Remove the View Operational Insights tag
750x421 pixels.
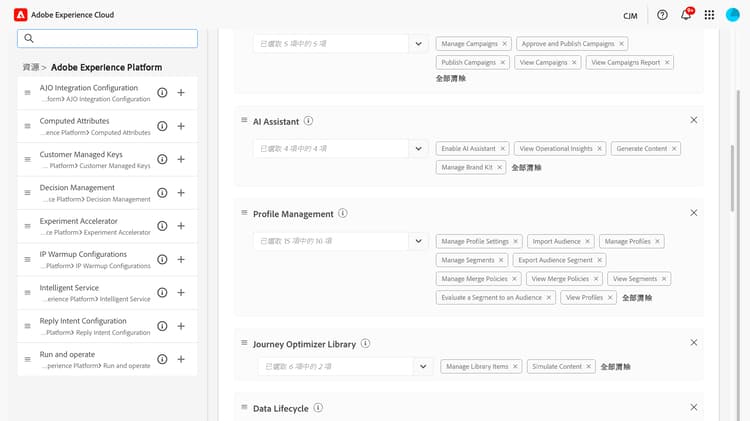[x=599, y=149]
